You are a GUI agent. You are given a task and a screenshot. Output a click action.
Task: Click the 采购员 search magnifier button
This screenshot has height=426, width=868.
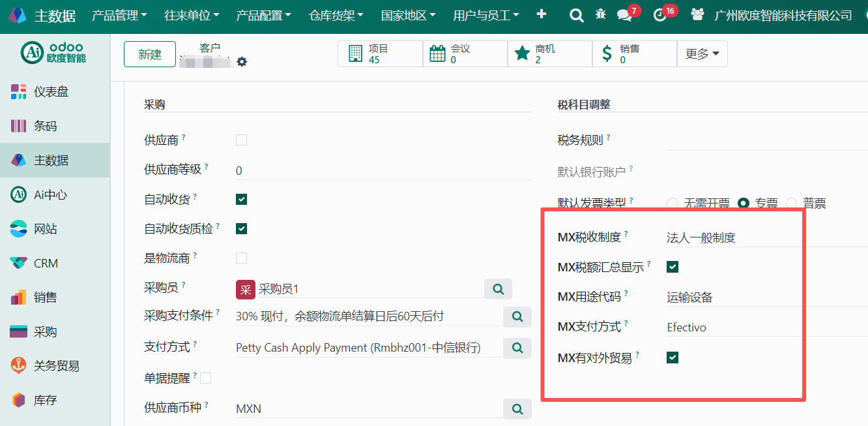click(x=498, y=288)
